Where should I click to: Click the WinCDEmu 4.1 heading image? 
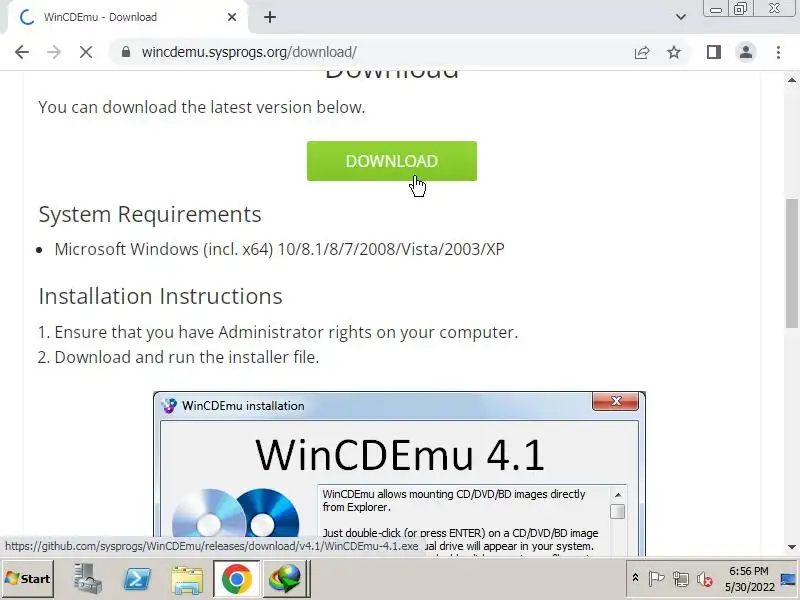(399, 455)
